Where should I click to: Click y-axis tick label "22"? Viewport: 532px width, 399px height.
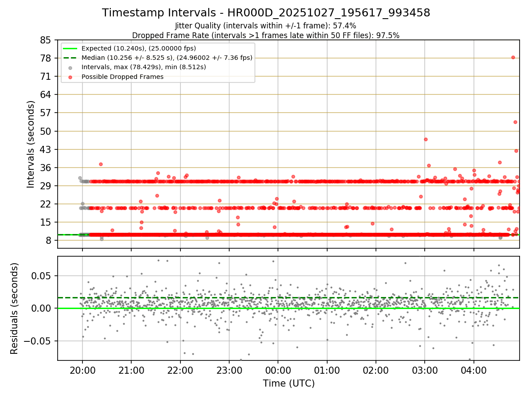click(x=46, y=204)
